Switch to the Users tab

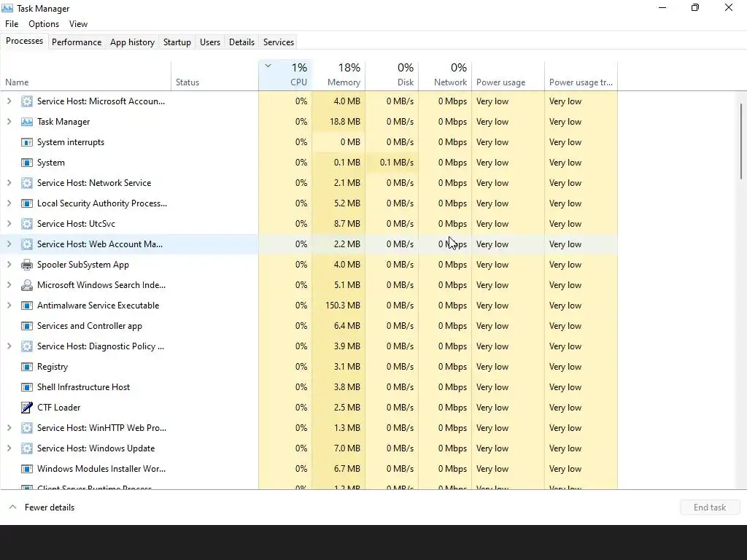tap(210, 42)
